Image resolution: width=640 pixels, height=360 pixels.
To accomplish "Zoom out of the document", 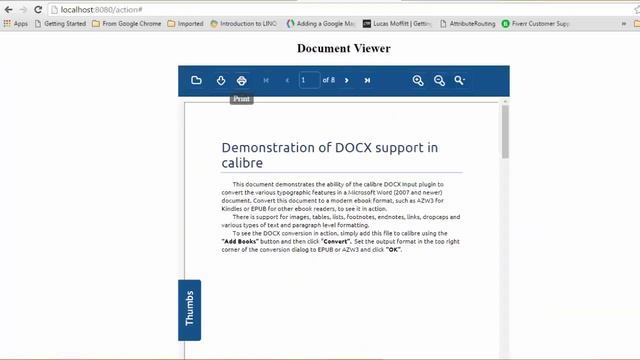I will pyautogui.click(x=439, y=80).
